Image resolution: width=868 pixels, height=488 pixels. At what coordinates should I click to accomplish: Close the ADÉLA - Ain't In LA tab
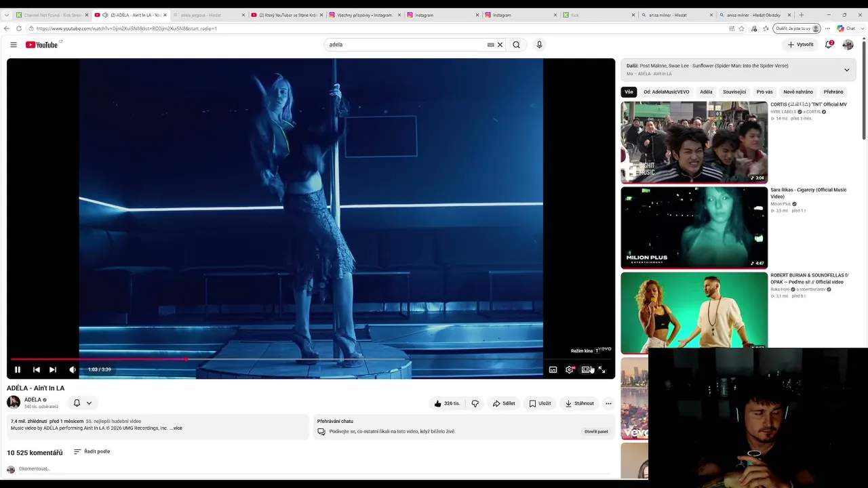(165, 15)
